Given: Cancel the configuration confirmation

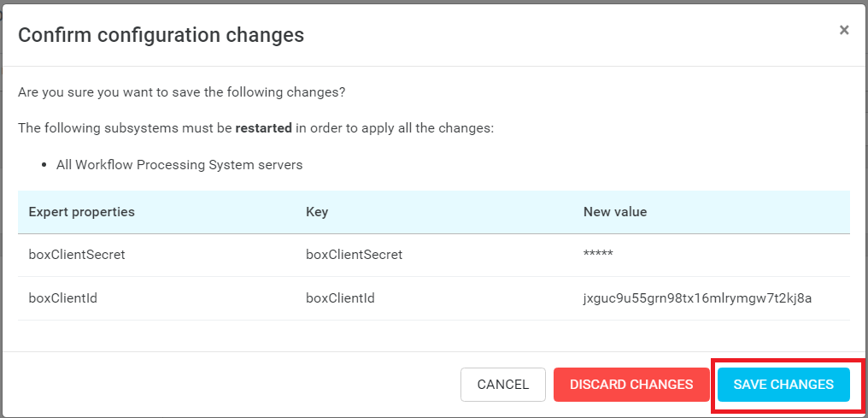Looking at the screenshot, I should (503, 385).
